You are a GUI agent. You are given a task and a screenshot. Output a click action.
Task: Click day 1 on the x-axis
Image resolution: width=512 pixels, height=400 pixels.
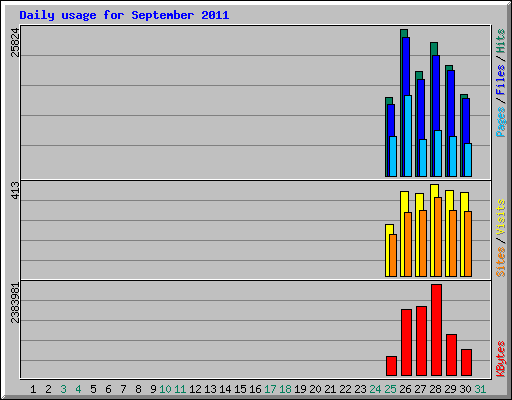[33, 389]
